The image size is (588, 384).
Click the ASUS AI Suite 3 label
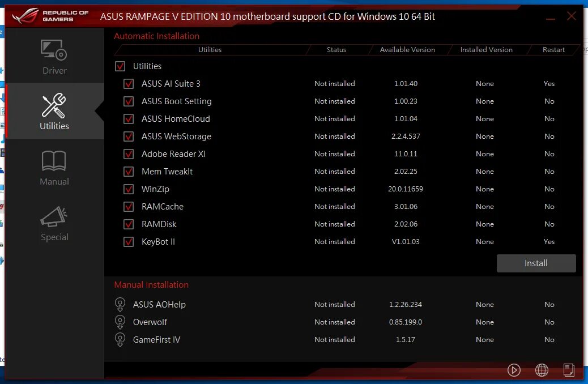[171, 84]
